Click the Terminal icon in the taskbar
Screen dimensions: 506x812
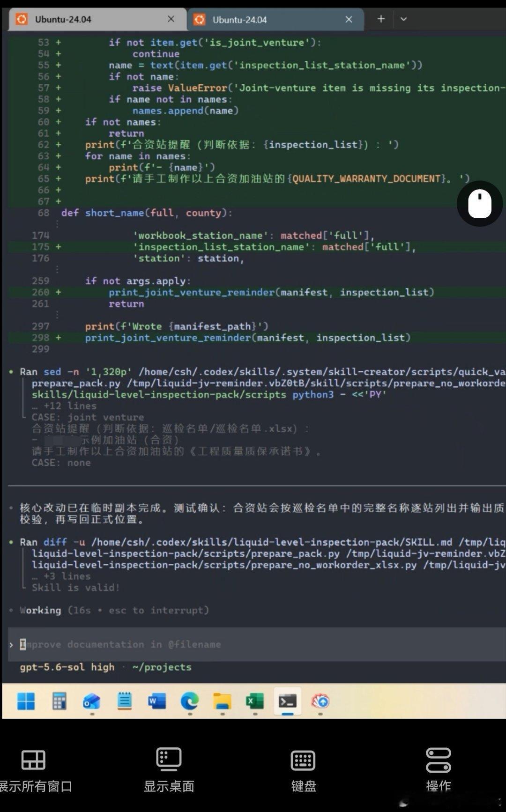pyautogui.click(x=287, y=701)
